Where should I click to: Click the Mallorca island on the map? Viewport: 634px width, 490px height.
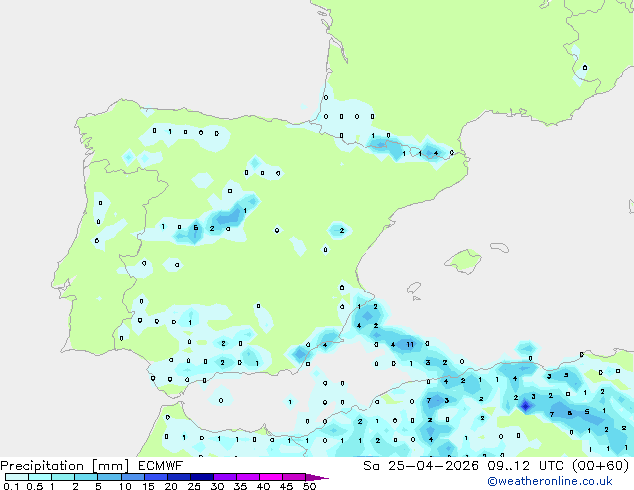point(463,261)
